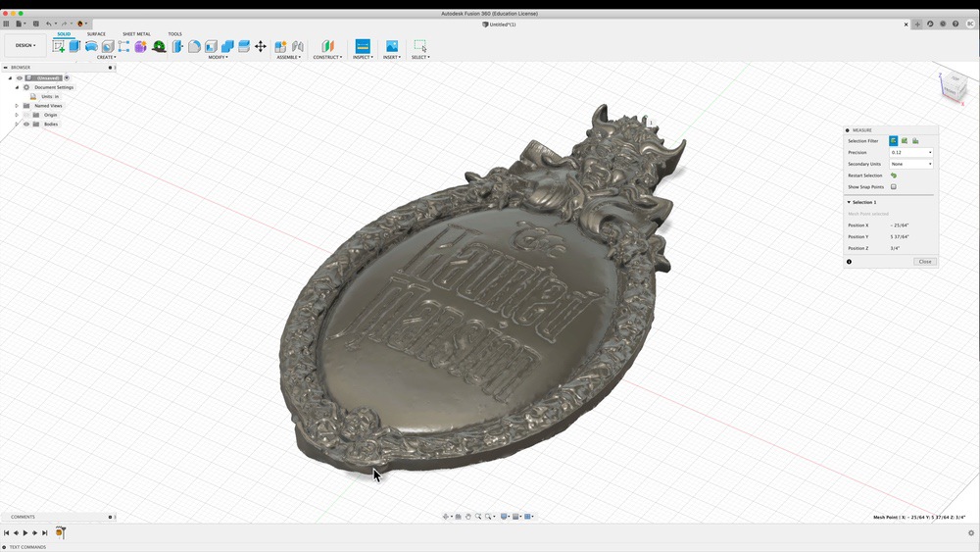Switch to the Sheet Metal tab
This screenshot has height=552, width=980.
pos(136,33)
